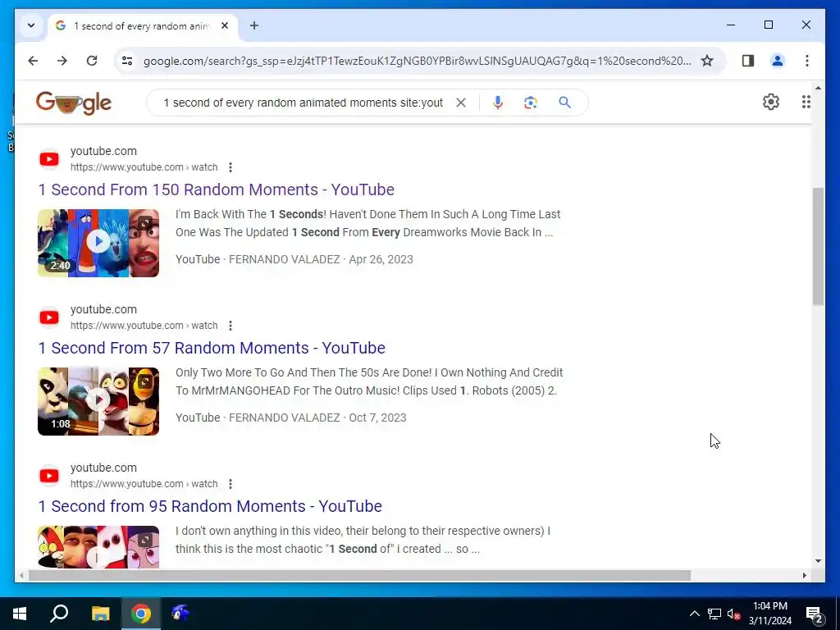Submit search with magnifier icon
The height and width of the screenshot is (630, 840).
(564, 103)
